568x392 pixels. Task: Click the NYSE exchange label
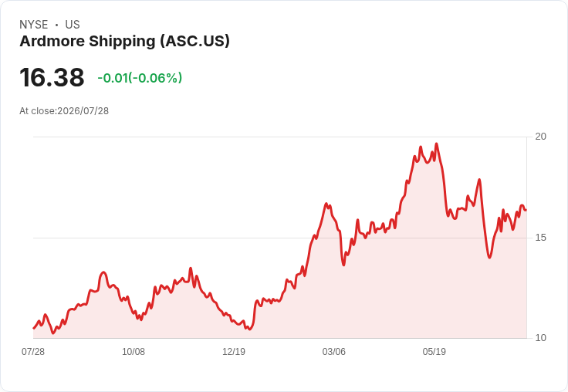pyautogui.click(x=34, y=25)
